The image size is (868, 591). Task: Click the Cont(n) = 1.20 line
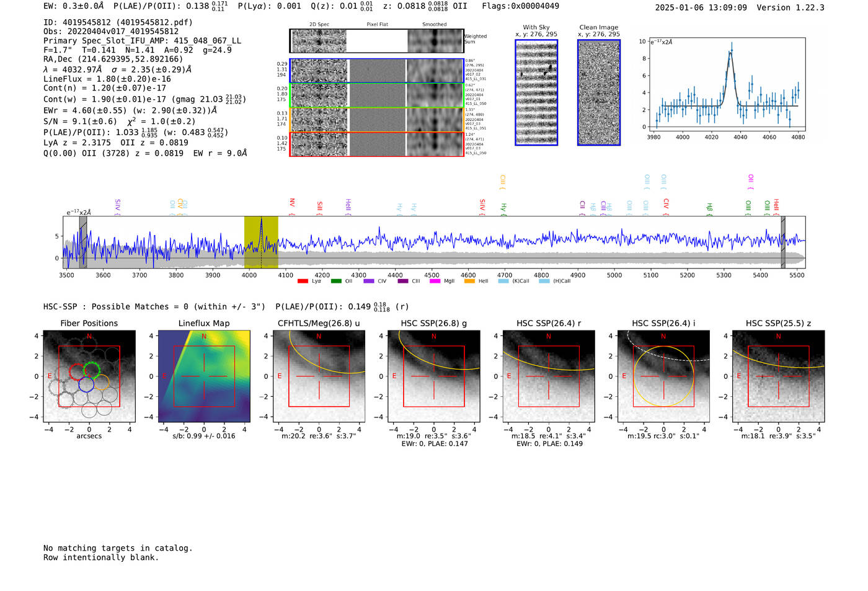[105, 88]
